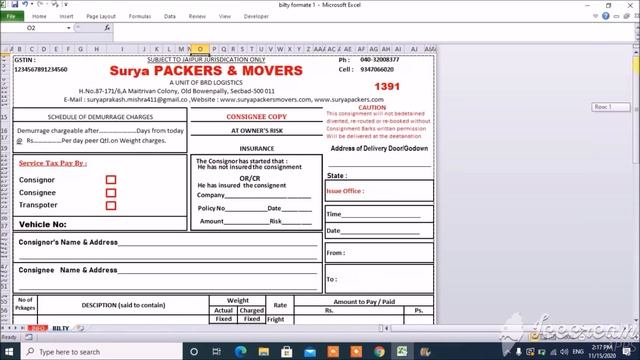Open the Formulas tab
Viewport: 640px width, 360px height.
[140, 16]
